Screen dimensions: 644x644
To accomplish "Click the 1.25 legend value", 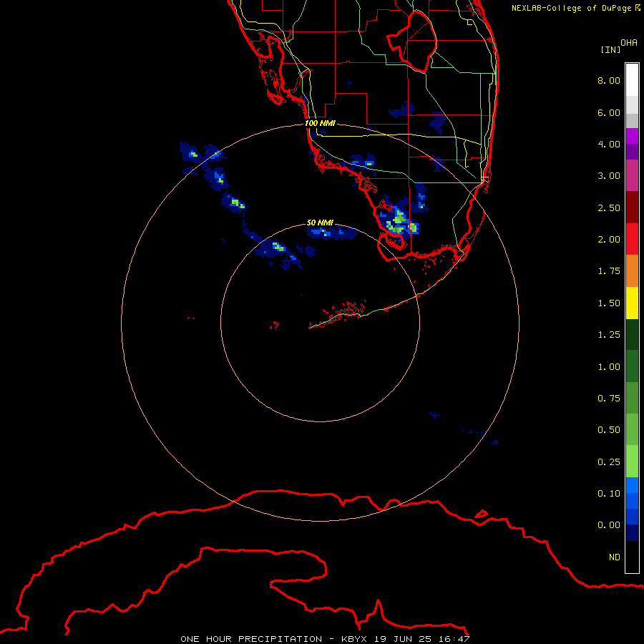I will (x=609, y=335).
